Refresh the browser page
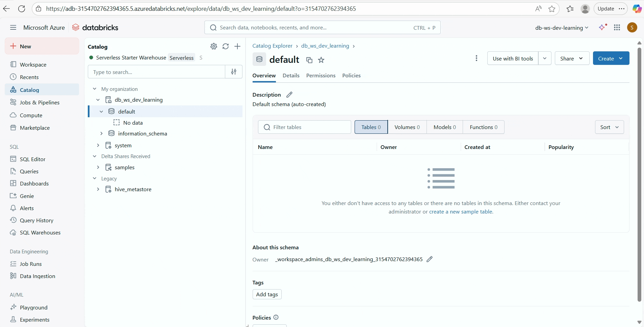Image resolution: width=644 pixels, height=327 pixels. pyautogui.click(x=22, y=9)
